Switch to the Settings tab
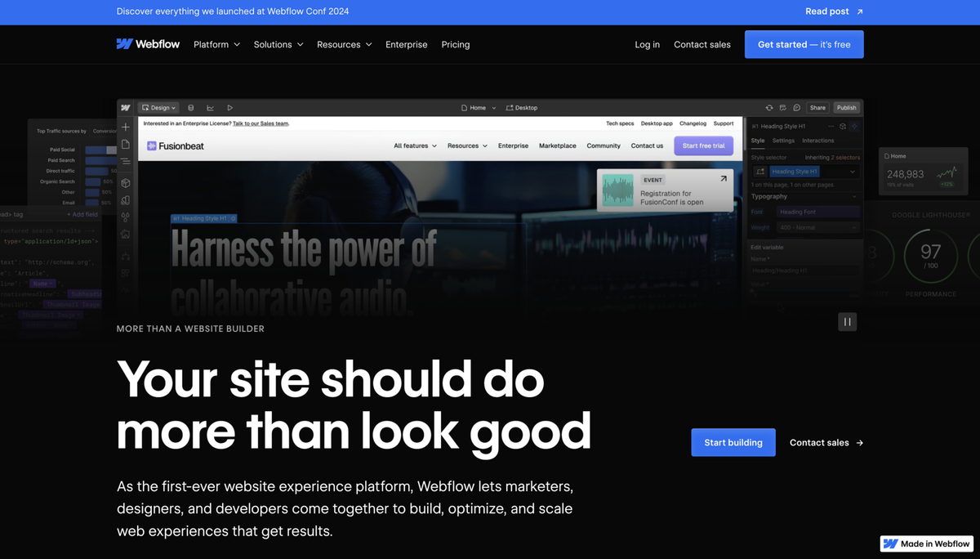Viewport: 980px width, 559px height. coord(783,141)
